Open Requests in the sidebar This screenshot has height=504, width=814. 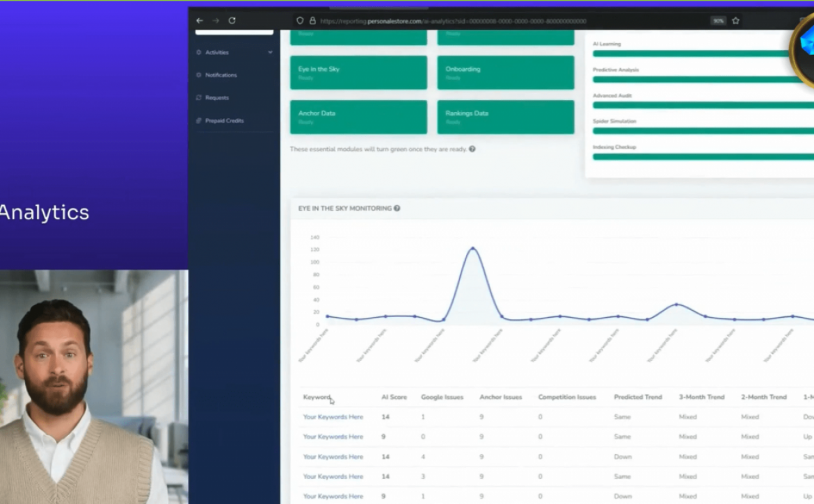[x=216, y=98]
